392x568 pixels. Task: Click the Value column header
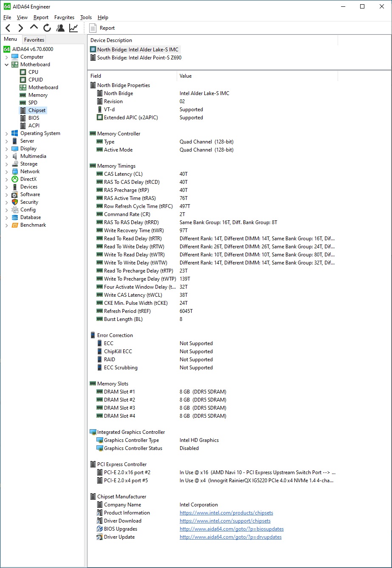[257, 76]
